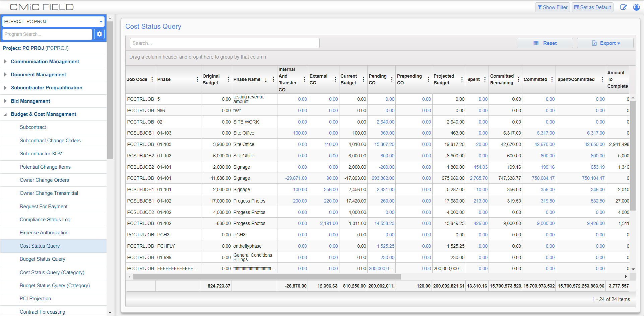Open the PCPROJ - PC PROJ project dropdown
The height and width of the screenshot is (316, 644).
tap(54, 21)
